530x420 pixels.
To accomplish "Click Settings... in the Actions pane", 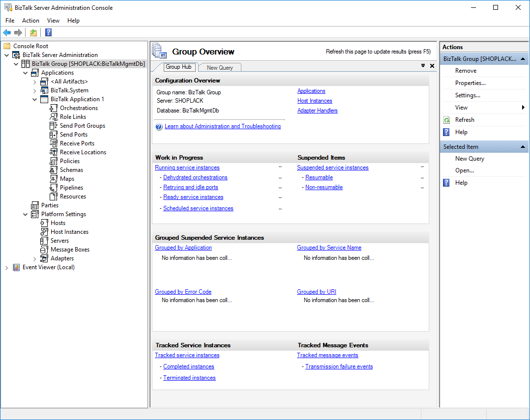I will 468,95.
